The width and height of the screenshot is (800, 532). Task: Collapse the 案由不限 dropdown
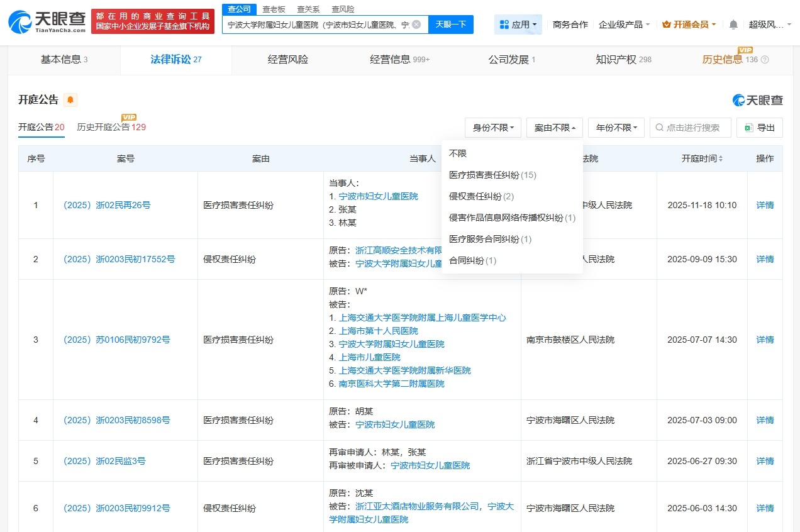(554, 127)
